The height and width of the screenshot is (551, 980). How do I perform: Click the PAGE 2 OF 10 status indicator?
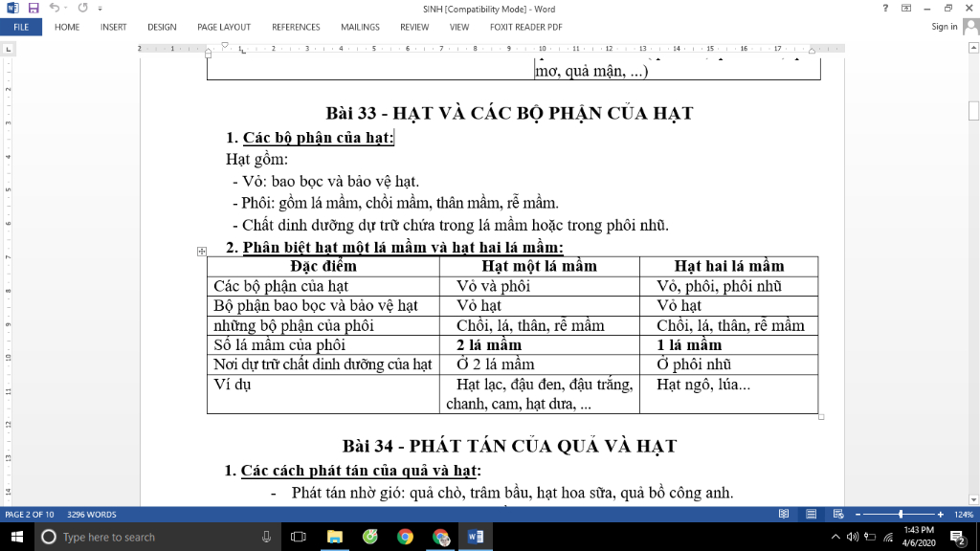tap(30, 515)
